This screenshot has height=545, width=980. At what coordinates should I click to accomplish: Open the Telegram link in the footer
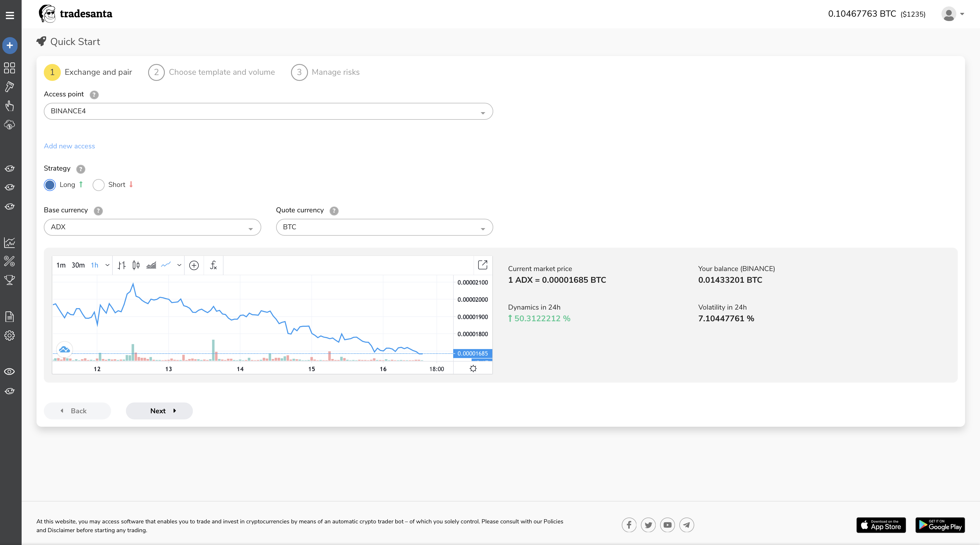pos(687,525)
